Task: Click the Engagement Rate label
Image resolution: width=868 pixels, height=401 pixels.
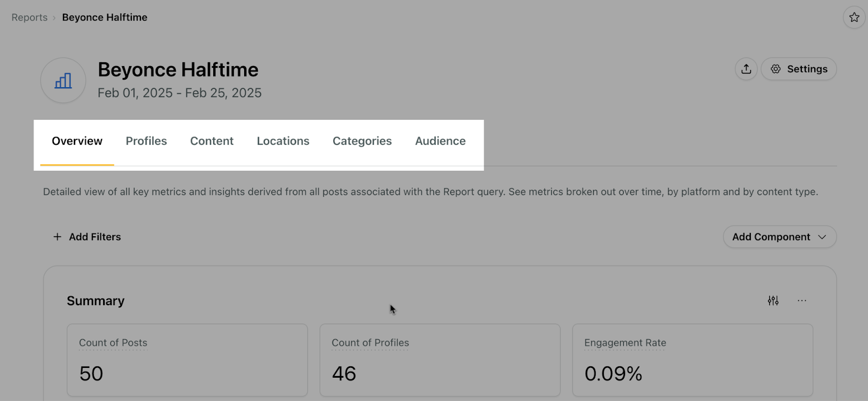Action: pyautogui.click(x=625, y=343)
